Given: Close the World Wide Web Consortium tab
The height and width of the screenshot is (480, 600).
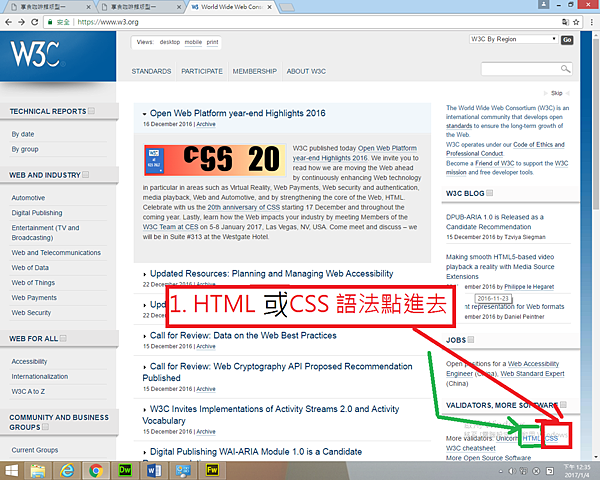Looking at the screenshot, I should coord(269,7).
